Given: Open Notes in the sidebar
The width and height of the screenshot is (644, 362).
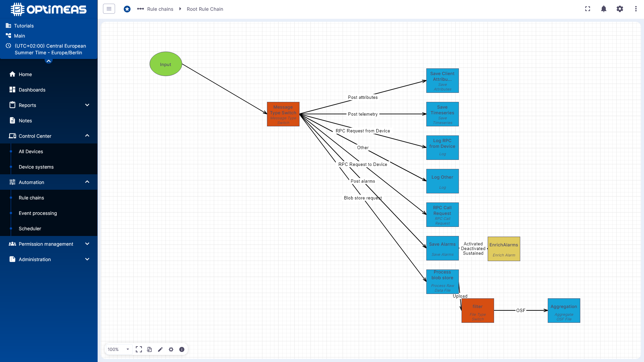Looking at the screenshot, I should coord(49,121).
